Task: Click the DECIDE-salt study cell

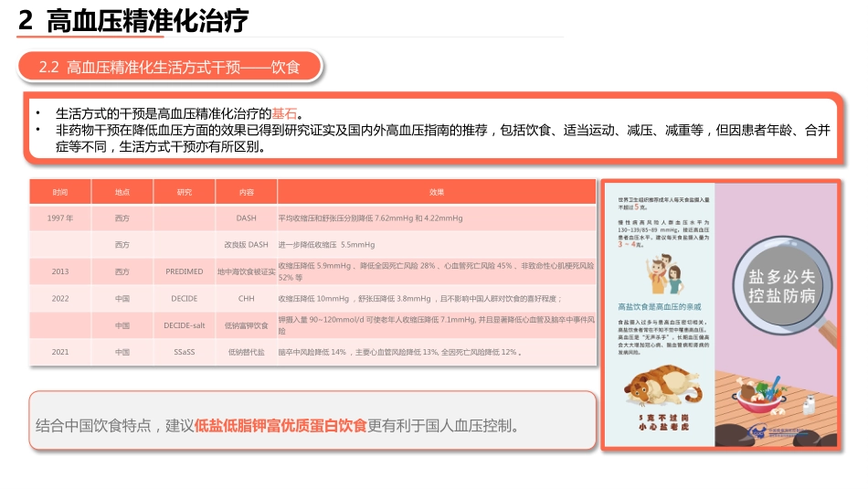Action: pyautogui.click(x=185, y=325)
